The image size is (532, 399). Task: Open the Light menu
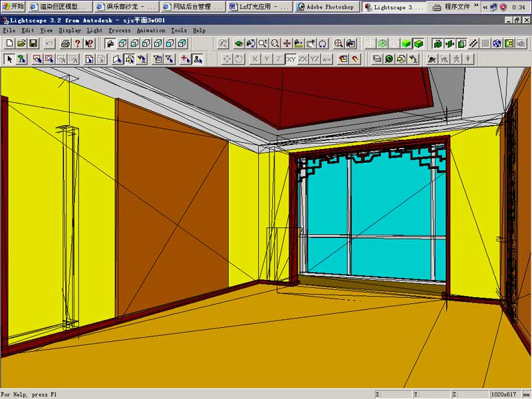[94, 30]
